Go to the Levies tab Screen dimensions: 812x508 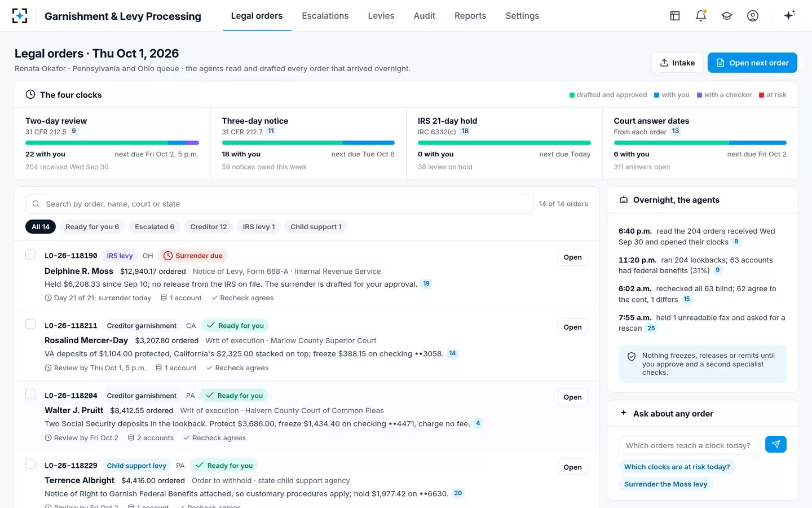point(381,16)
